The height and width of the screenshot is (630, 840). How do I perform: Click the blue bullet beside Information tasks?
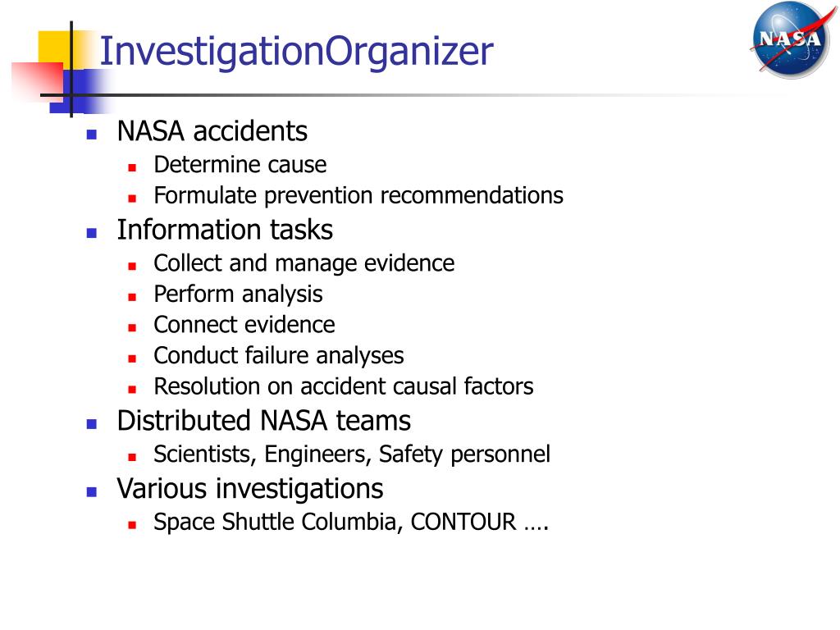(x=92, y=233)
